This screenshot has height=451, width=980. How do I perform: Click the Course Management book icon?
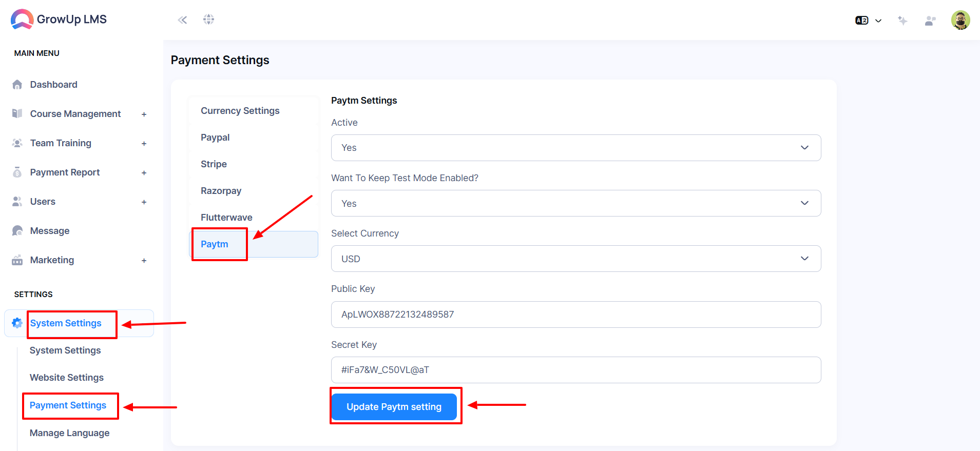[17, 114]
